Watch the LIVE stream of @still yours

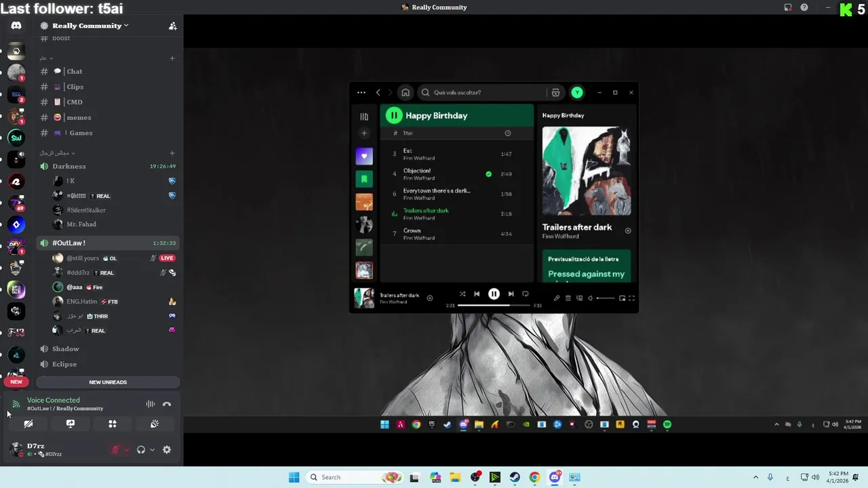tap(167, 258)
